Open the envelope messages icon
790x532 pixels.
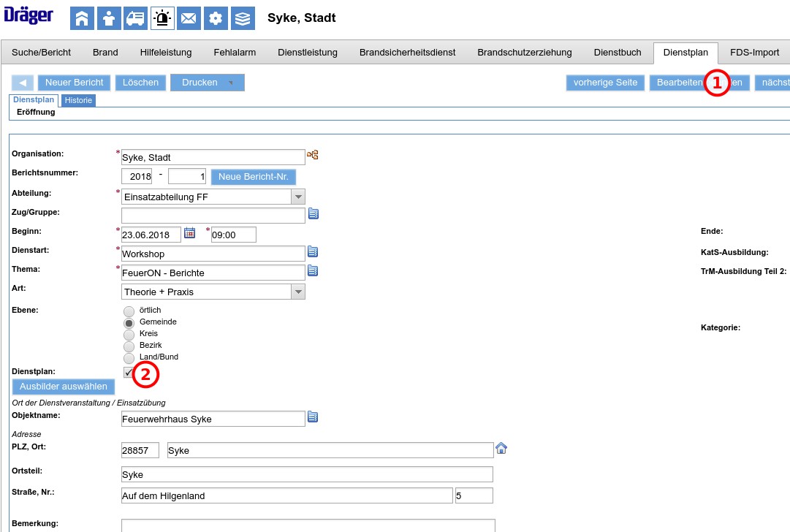pyautogui.click(x=189, y=18)
